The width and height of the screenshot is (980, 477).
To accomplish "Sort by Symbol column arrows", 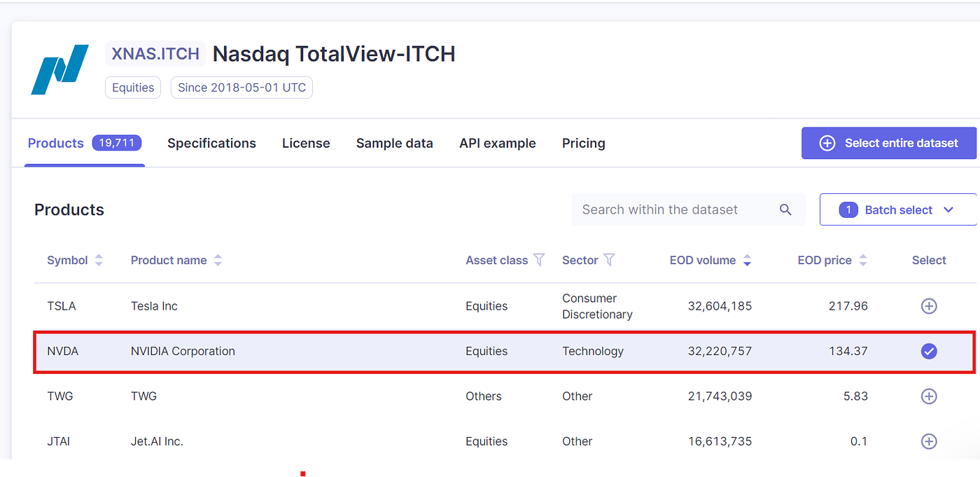I will 99,260.
